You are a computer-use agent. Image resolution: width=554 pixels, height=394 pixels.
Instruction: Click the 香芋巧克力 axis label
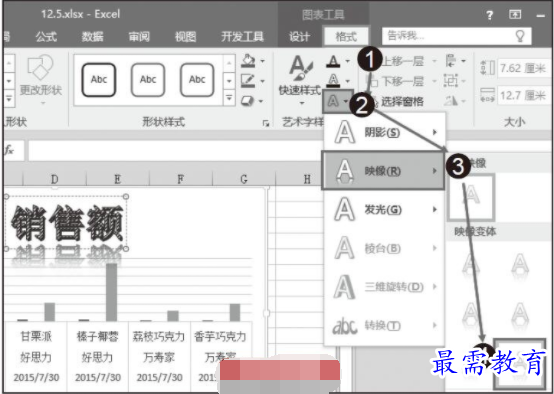pyautogui.click(x=220, y=336)
